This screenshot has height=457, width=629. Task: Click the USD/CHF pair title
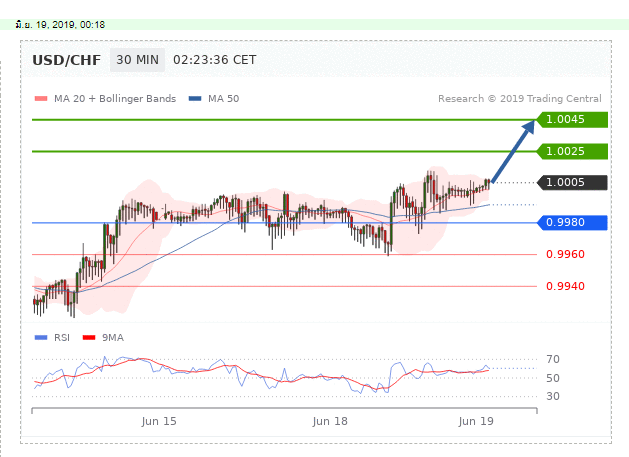pos(67,60)
